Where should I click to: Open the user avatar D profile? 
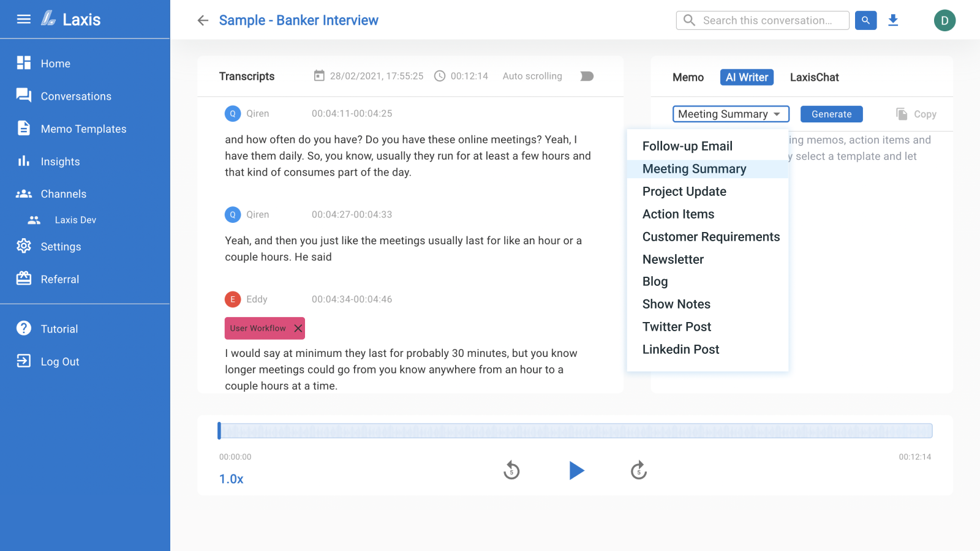[944, 20]
